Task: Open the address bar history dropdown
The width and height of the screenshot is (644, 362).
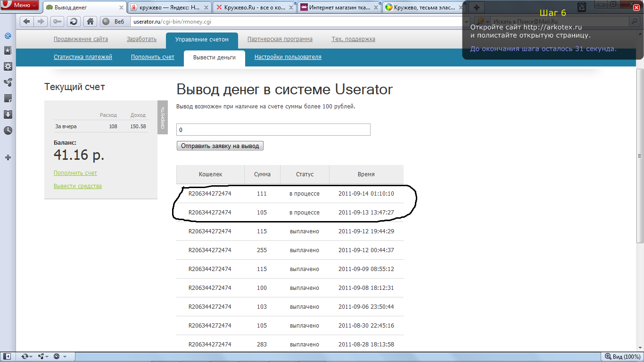Action: (467, 22)
